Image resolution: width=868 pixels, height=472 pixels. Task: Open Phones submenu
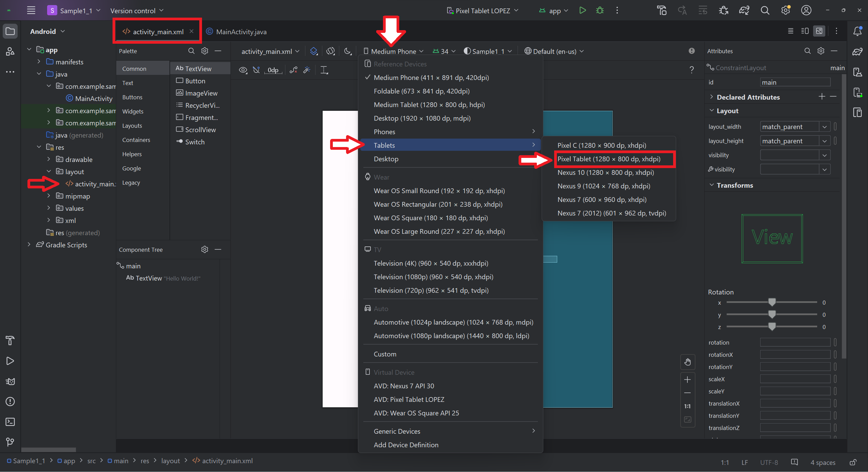tap(451, 132)
